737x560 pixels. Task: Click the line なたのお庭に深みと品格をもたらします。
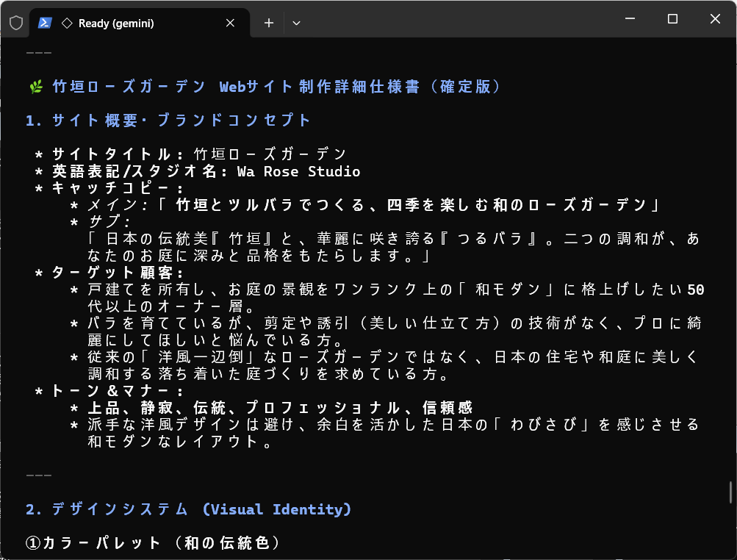point(259,256)
